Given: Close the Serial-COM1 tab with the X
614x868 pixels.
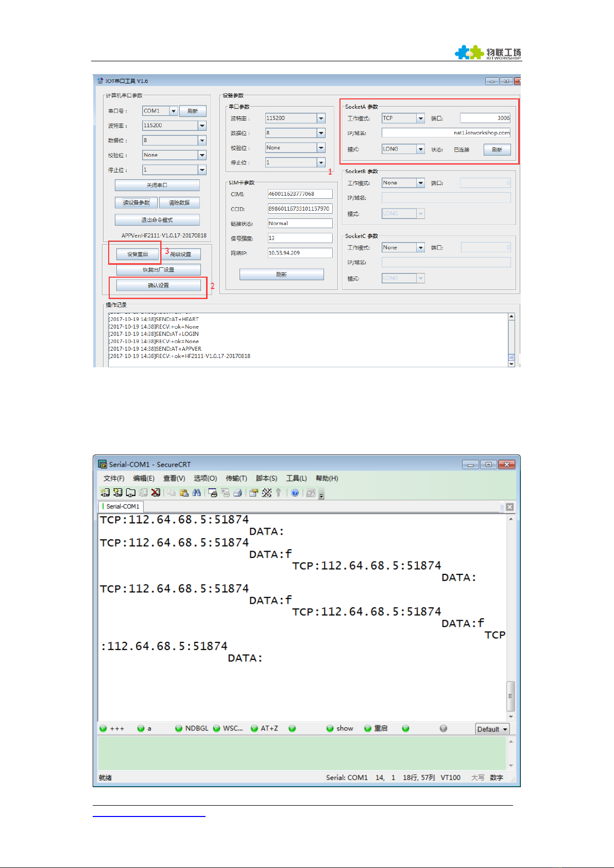Looking at the screenshot, I should 509,507.
